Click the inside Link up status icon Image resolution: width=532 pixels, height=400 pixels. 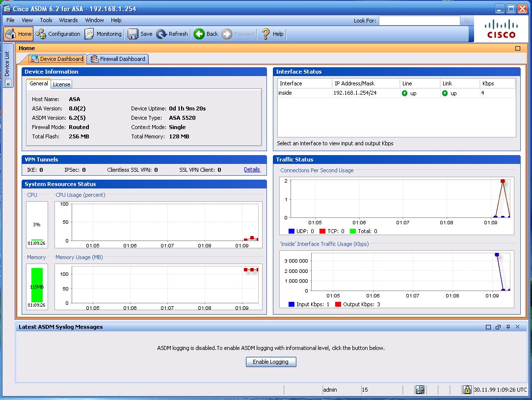(x=445, y=93)
